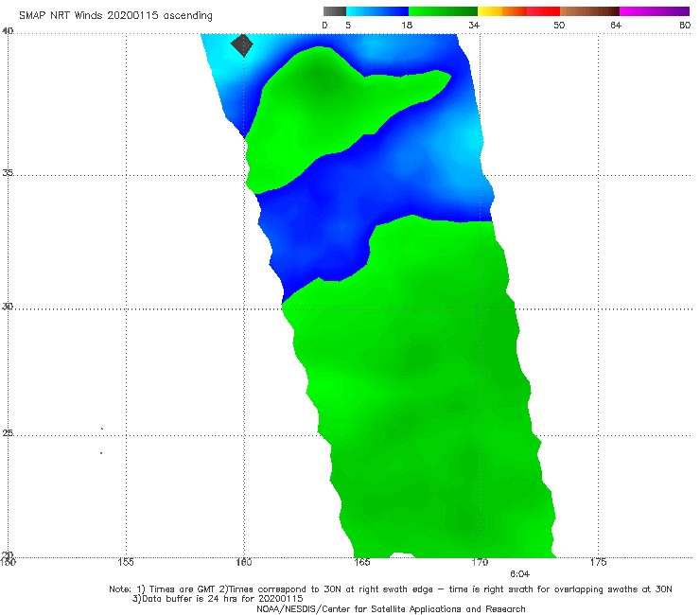Click the longitude label '175'
The width and height of the screenshot is (700, 615).
[598, 562]
